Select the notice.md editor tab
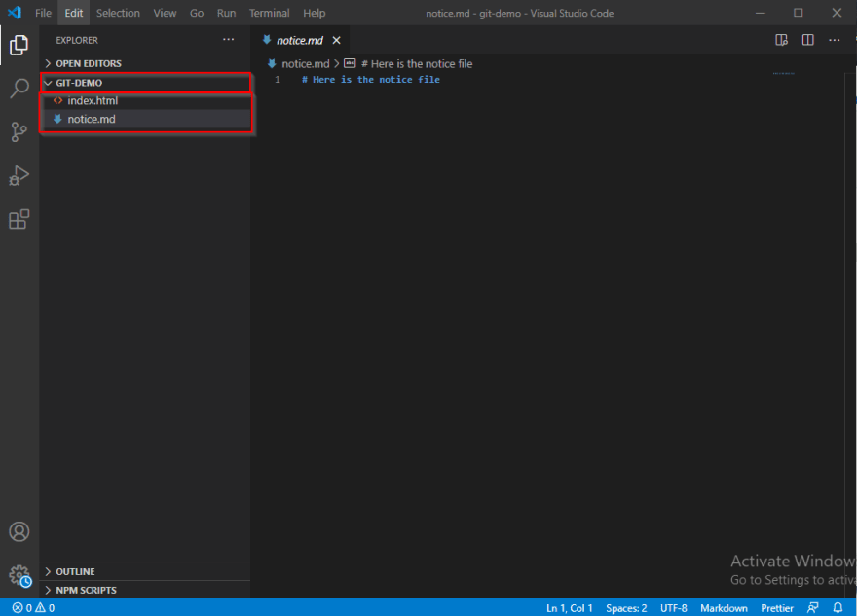The image size is (857, 616). coord(300,41)
